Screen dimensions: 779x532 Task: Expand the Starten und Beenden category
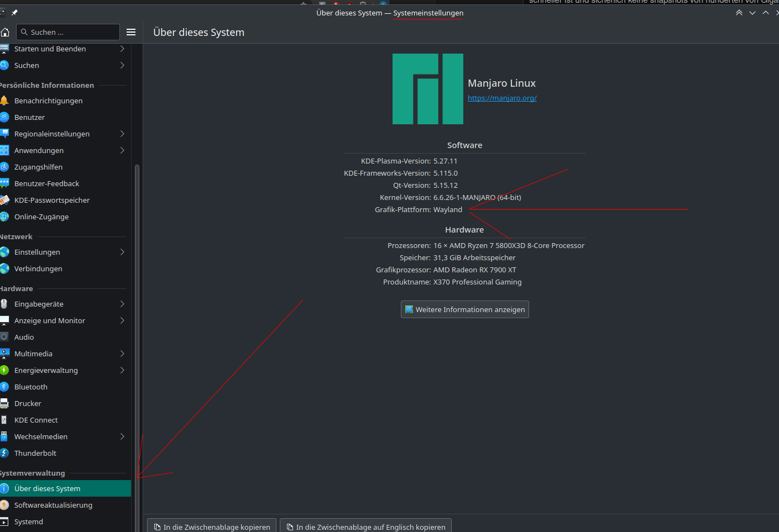(x=122, y=49)
